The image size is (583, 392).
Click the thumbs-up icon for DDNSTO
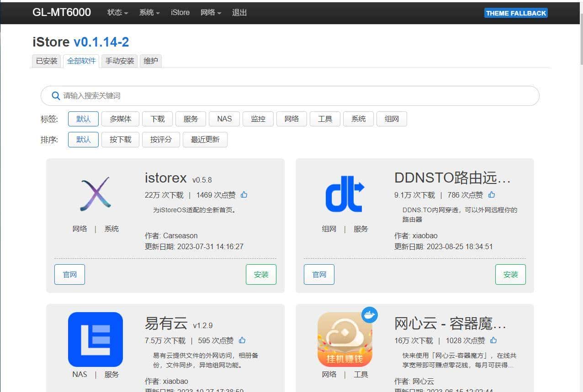point(491,194)
